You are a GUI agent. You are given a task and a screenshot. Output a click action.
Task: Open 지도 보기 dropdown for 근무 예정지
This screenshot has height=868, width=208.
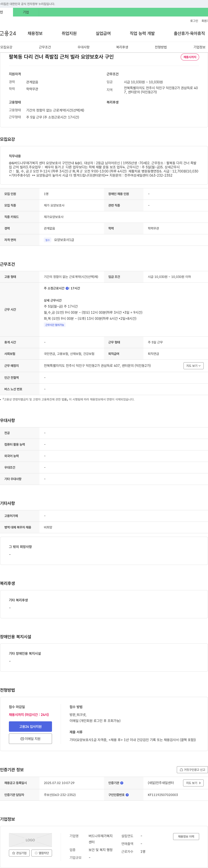[x=193, y=366]
